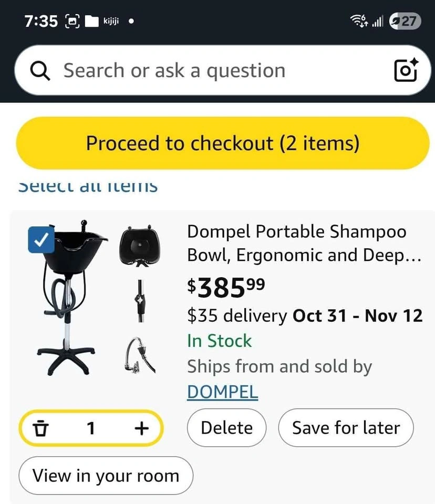Image resolution: width=435 pixels, height=504 pixels.
Task: Tap cellular signal strength icon
Action: (378, 22)
